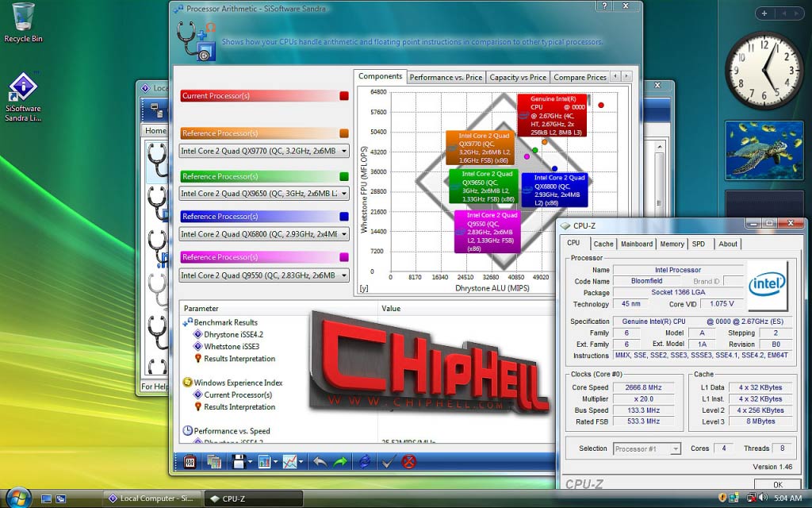The width and height of the screenshot is (812, 508).
Task: Open the QX6800 reference processor dropdown
Action: 264,234
